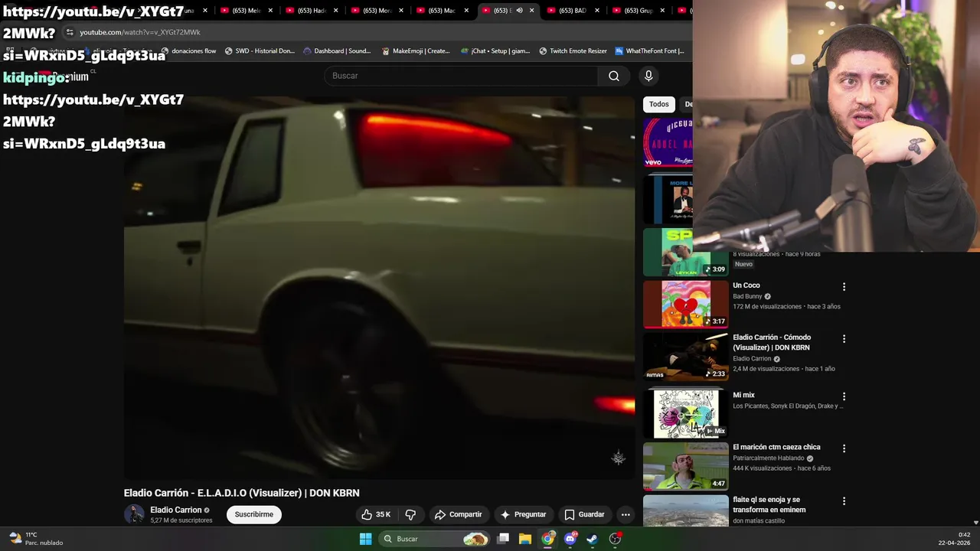Click El maricón ctm caeza chica title
The height and width of the screenshot is (551, 980).
(x=776, y=447)
